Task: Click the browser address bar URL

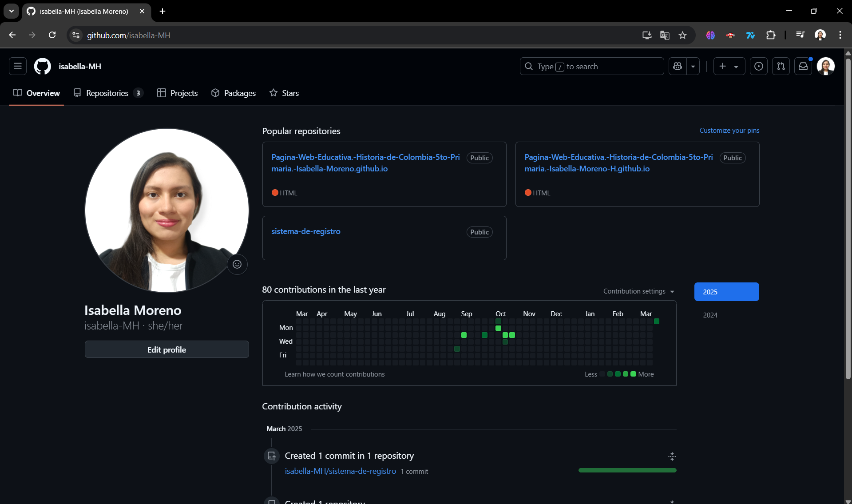Action: pyautogui.click(x=129, y=35)
